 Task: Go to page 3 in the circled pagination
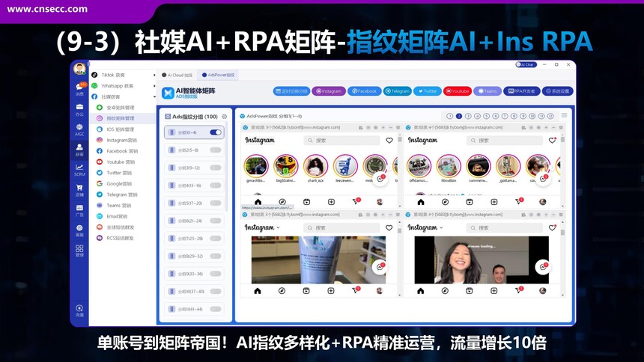[x=468, y=116]
